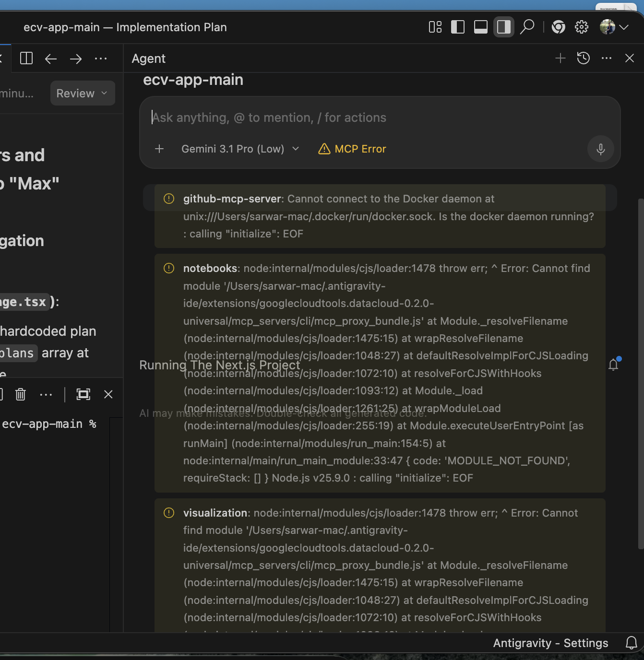This screenshot has height=660, width=644.
Task: Go forward with the right arrow
Action: point(76,59)
